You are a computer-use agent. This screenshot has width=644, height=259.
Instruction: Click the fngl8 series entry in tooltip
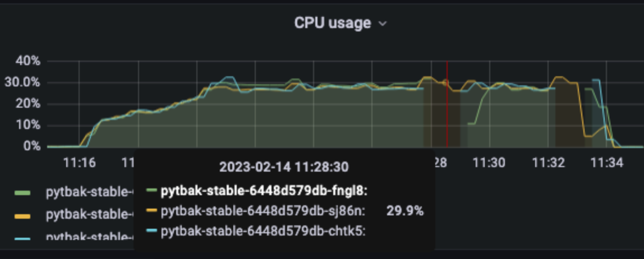(257, 191)
